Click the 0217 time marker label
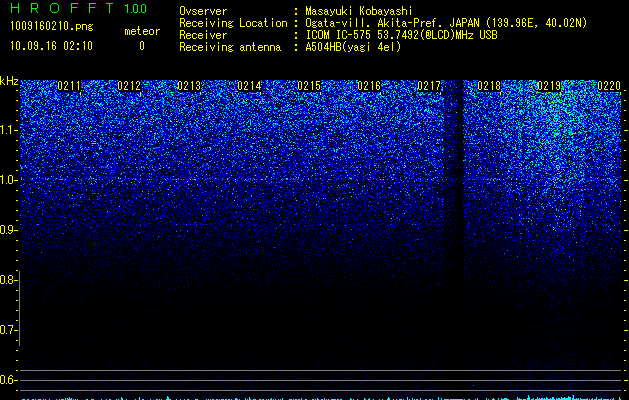This screenshot has width=629, height=400. pyautogui.click(x=429, y=86)
